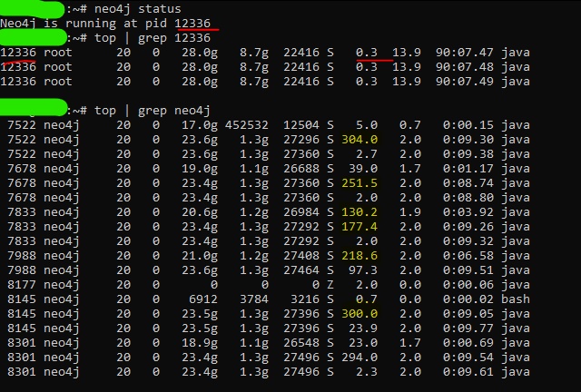Click the time value 0:01.17
The height and width of the screenshot is (392, 581).
[x=468, y=169]
